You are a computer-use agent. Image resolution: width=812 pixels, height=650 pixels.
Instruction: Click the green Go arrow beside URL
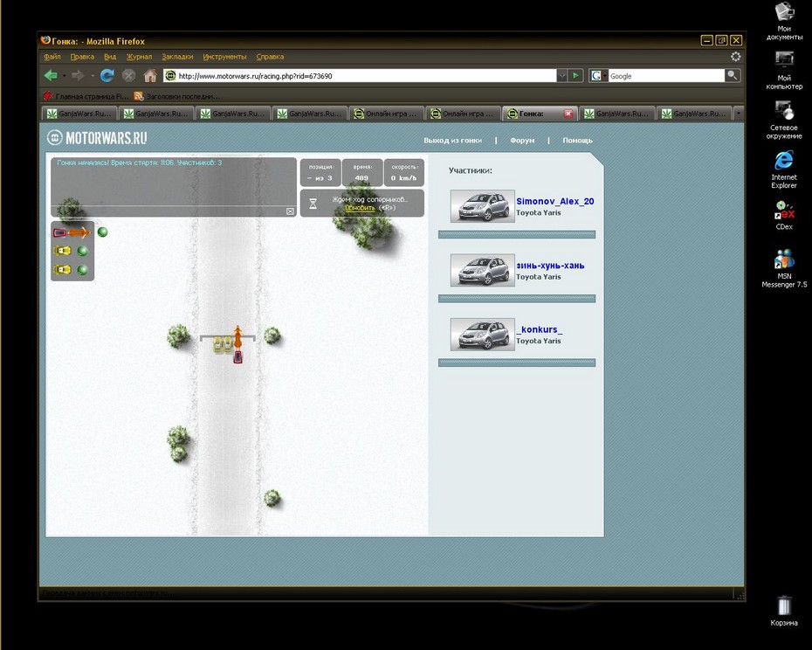point(576,76)
